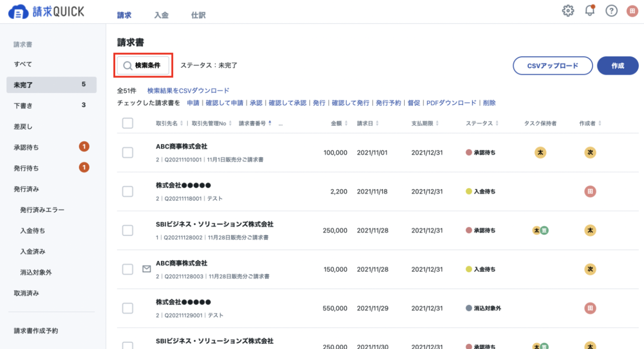The height and width of the screenshot is (349, 644).
Task: Sort by 請求日 column
Action: click(368, 123)
